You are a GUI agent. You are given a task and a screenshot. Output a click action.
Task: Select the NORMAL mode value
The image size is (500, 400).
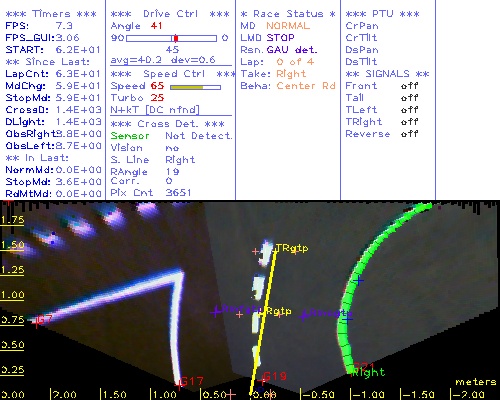point(288,26)
